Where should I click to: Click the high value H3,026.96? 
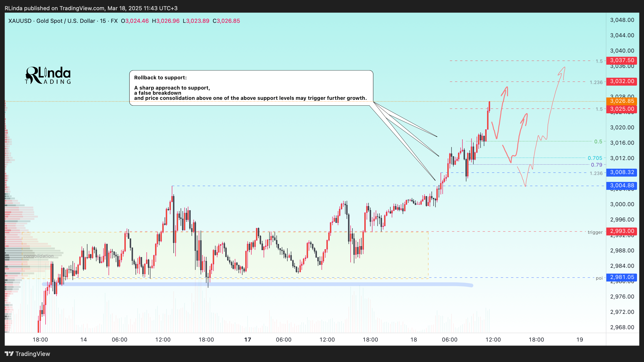166,21
